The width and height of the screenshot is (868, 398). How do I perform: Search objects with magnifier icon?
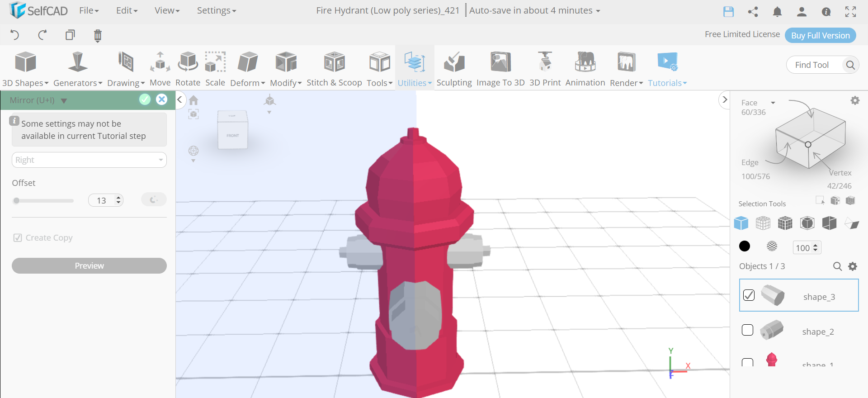point(837,266)
